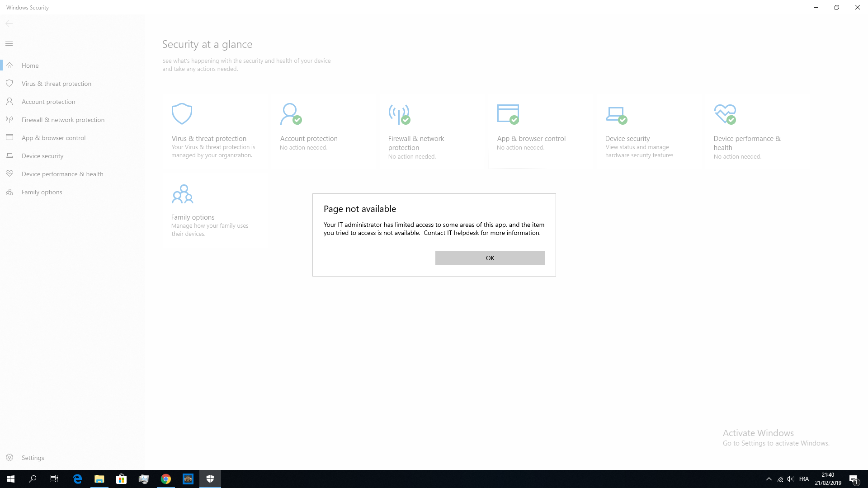Open Family options in the sidebar
The width and height of the screenshot is (868, 488).
tap(42, 192)
